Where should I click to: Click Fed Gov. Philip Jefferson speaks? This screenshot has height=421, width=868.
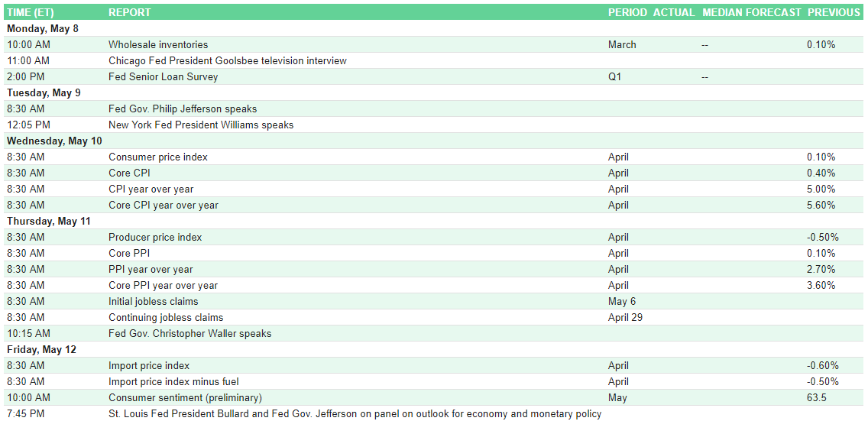point(183,109)
